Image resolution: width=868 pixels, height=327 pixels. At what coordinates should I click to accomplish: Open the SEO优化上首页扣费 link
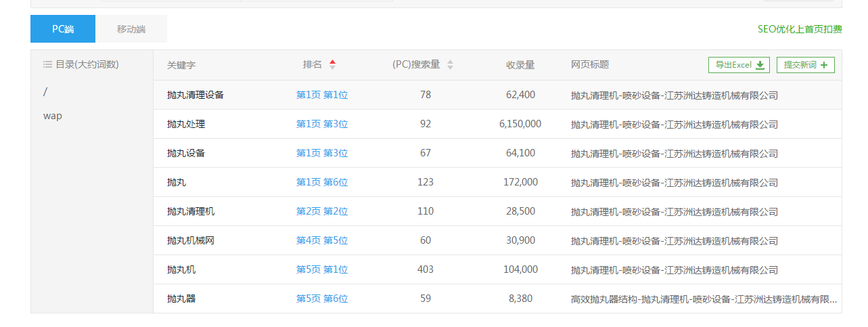pos(800,29)
